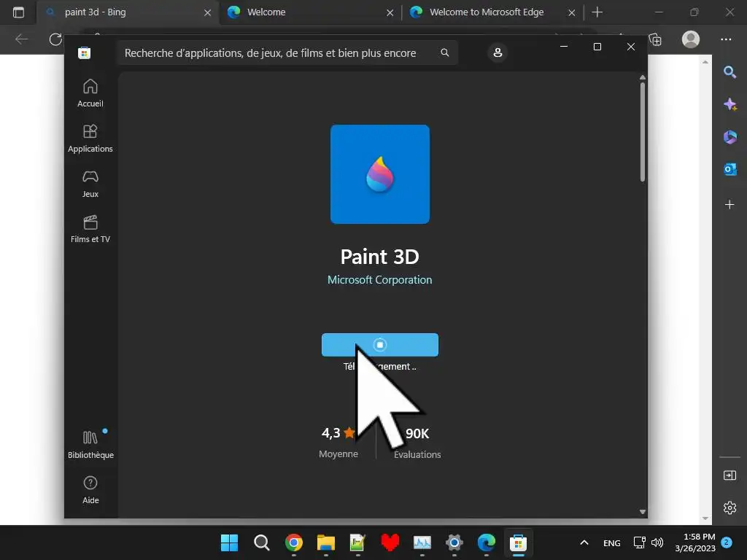Open Edge sidebar settings gear
747x560 pixels.
click(729, 507)
